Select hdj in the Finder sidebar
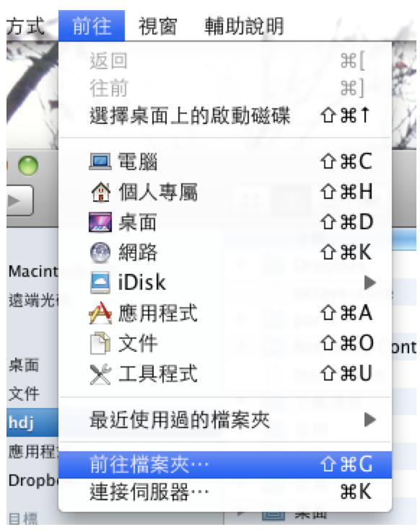Viewport: 420px width, 532px height. (x=32, y=422)
